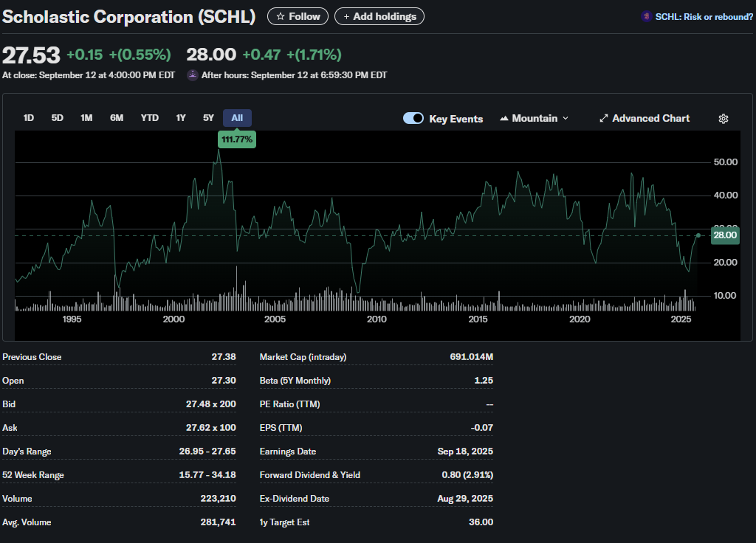The image size is (756, 543).
Task: Choose the 1M chart range
Action: [x=86, y=118]
